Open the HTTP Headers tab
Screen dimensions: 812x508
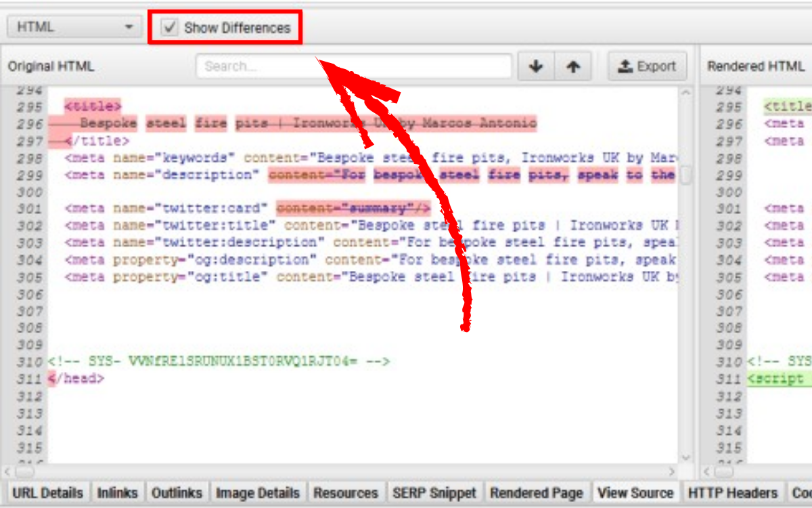tap(732, 492)
